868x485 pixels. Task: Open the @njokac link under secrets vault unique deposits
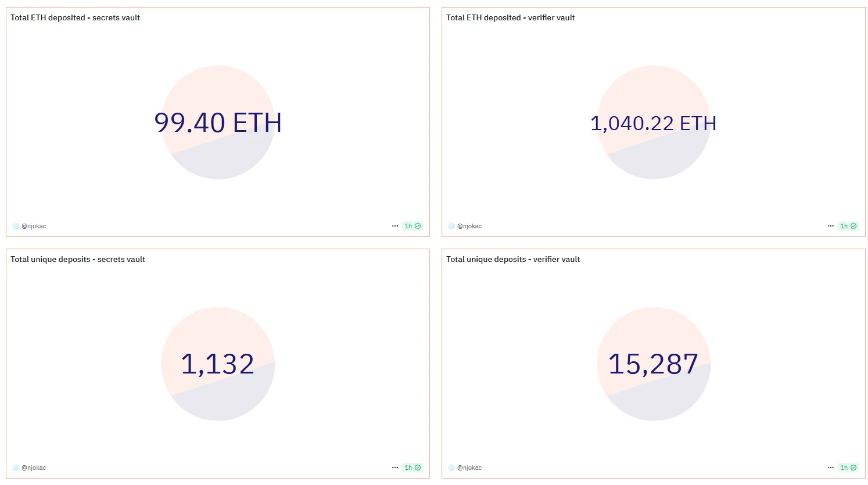[34, 468]
